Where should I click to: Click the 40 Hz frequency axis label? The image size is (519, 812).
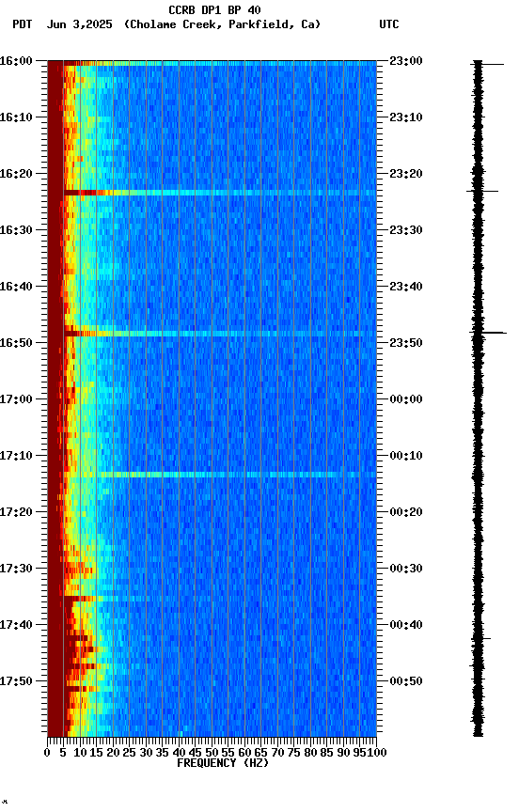(x=179, y=753)
